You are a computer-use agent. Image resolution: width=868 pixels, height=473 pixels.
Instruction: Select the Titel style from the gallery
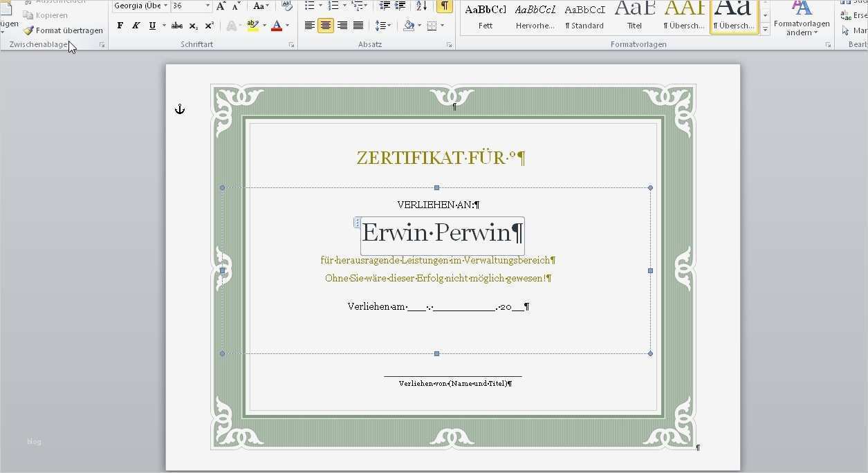click(x=634, y=14)
